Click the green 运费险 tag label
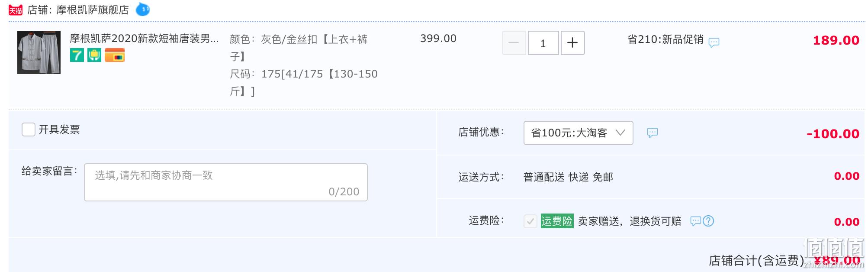The image size is (868, 272). click(x=557, y=221)
